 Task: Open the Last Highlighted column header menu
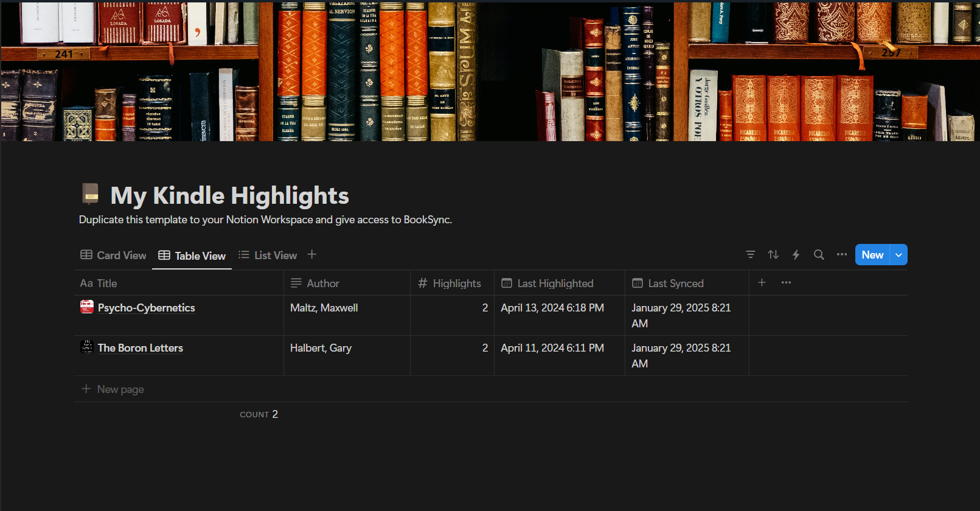[x=560, y=283]
